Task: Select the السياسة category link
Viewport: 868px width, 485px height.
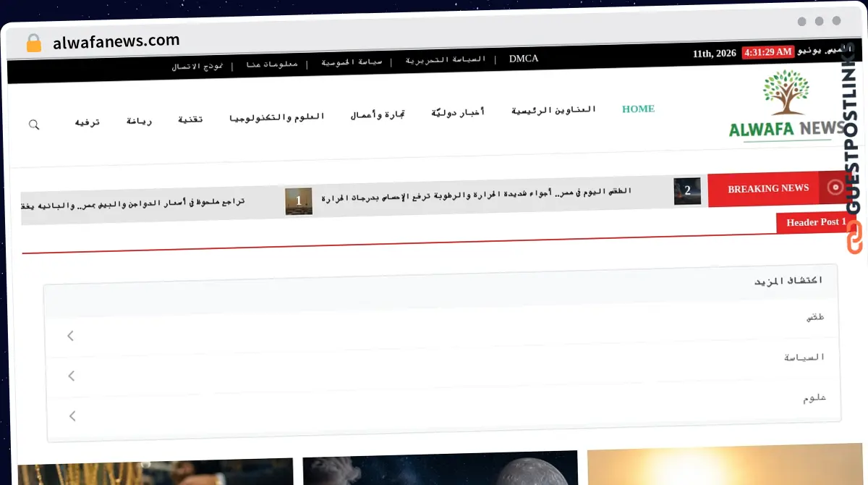Action: tap(804, 357)
